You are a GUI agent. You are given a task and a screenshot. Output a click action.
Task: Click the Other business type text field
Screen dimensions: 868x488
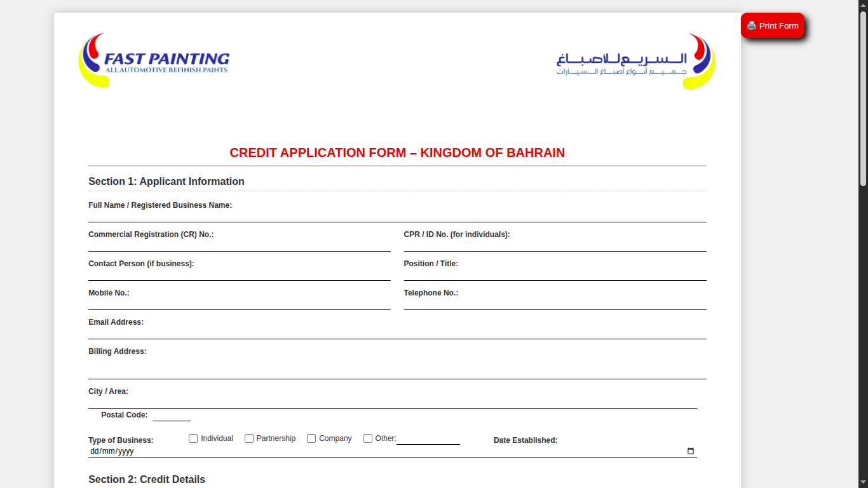click(x=428, y=439)
